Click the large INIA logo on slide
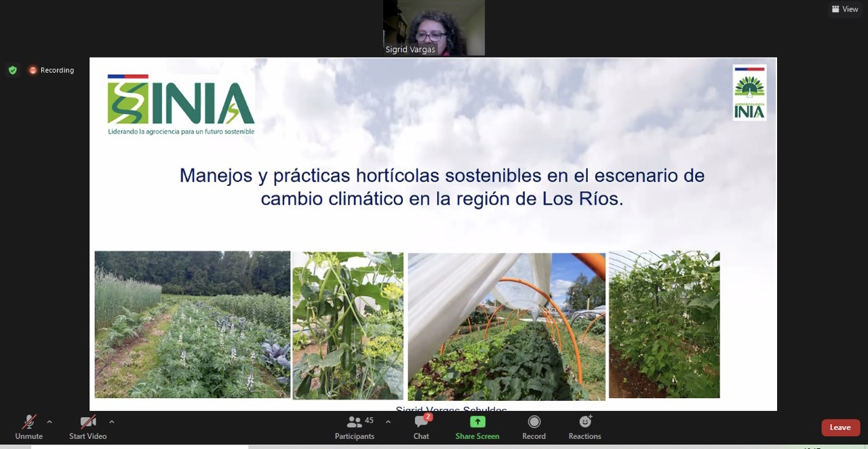The width and height of the screenshot is (868, 449). 181,104
